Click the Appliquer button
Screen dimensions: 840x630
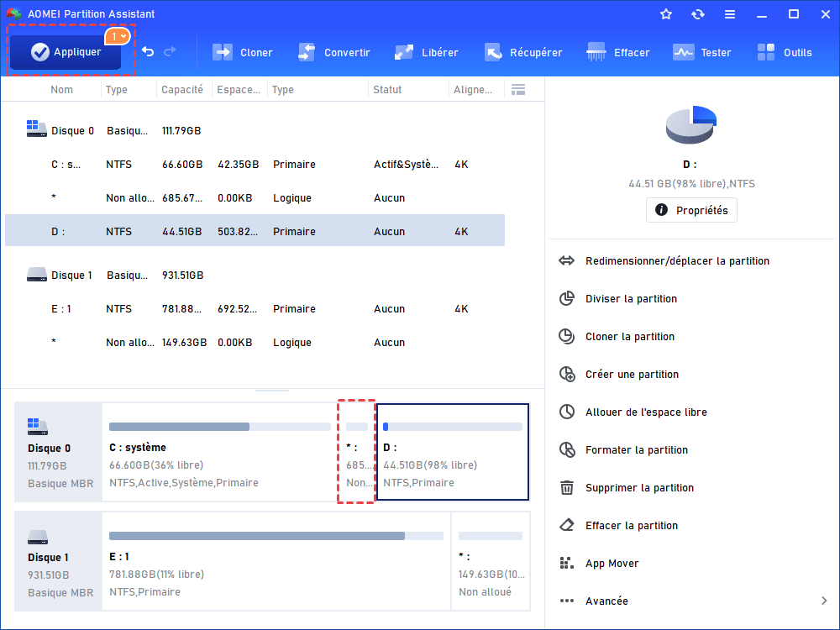click(x=66, y=52)
